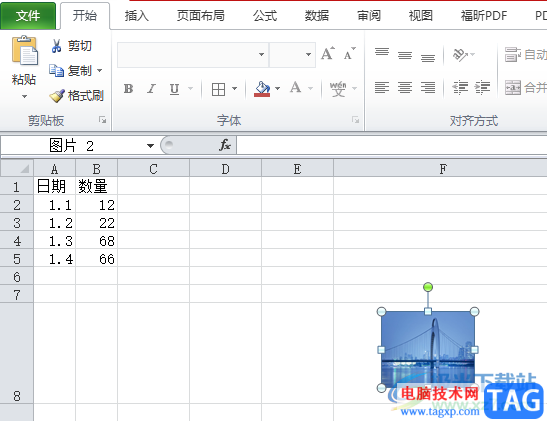
Task: Open the phonetic guide wén icon
Action: click(x=338, y=89)
